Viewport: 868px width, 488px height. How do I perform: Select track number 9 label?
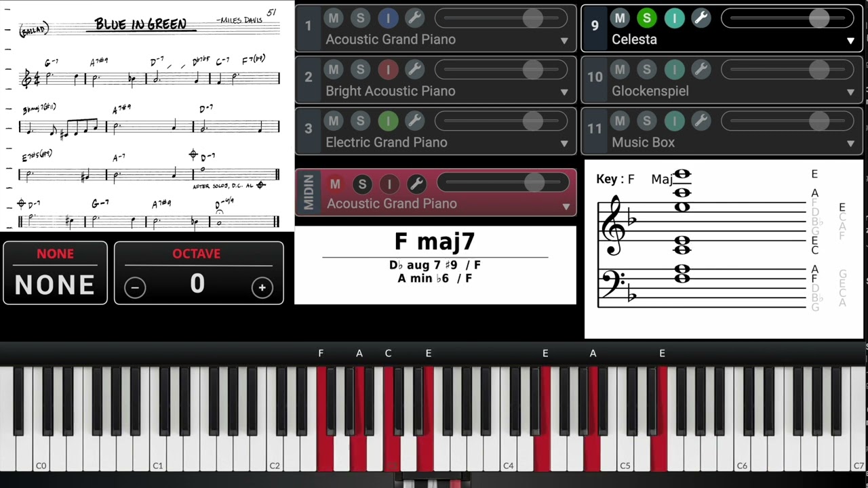point(595,26)
